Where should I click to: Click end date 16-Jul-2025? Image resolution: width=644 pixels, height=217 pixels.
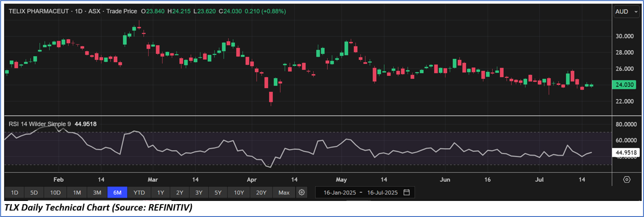[x=383, y=192]
